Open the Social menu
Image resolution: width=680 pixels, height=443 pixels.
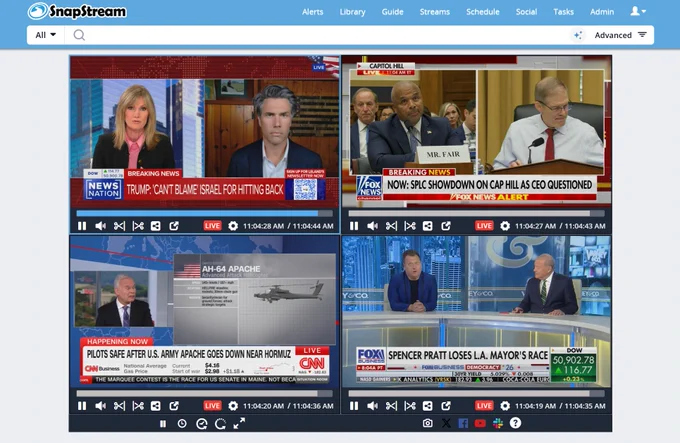(526, 12)
